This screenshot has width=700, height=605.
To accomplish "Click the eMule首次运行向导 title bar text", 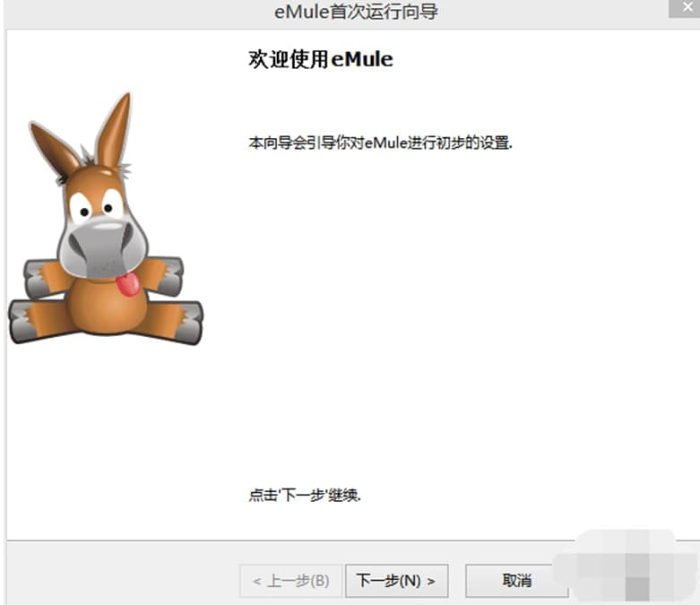I will click(356, 12).
